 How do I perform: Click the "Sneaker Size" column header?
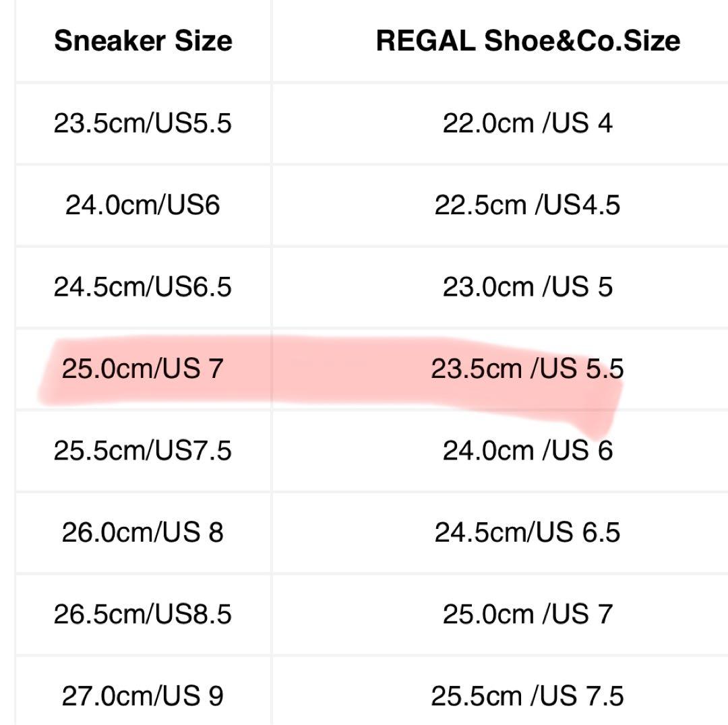143,41
